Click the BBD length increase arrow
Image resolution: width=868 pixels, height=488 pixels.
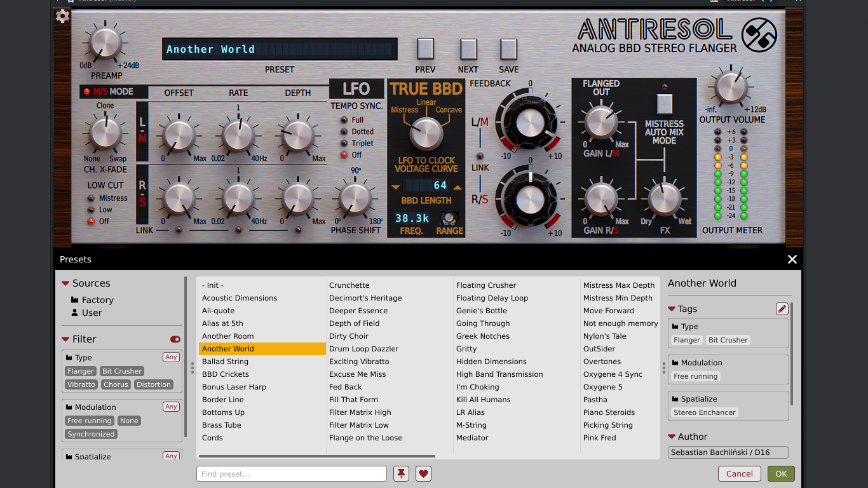tap(458, 187)
